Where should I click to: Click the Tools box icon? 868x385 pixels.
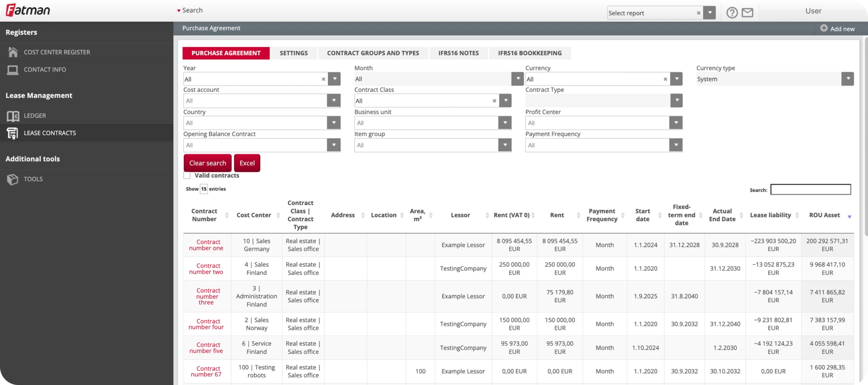pos(13,179)
